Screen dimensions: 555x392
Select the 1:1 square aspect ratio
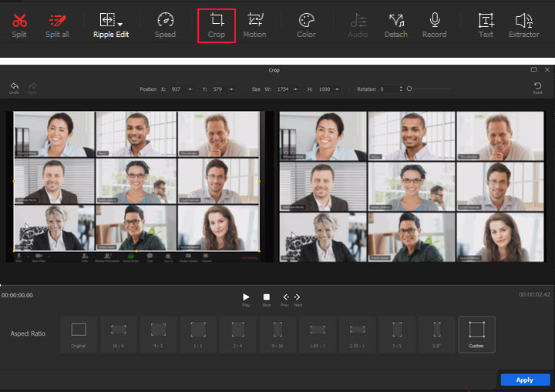tap(198, 333)
